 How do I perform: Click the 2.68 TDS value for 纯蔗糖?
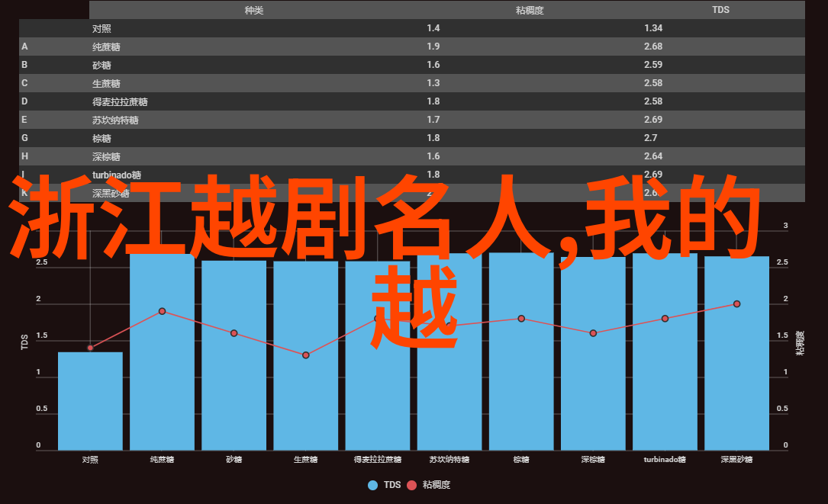point(653,47)
